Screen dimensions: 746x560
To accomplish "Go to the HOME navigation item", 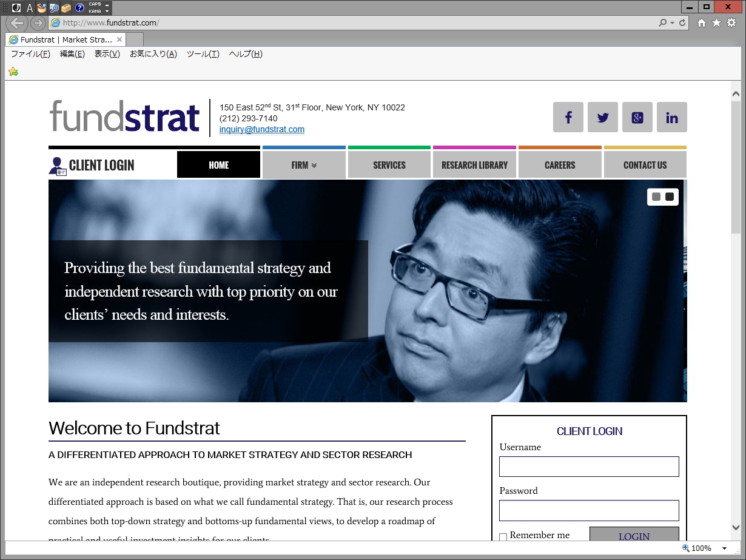I will (x=218, y=165).
